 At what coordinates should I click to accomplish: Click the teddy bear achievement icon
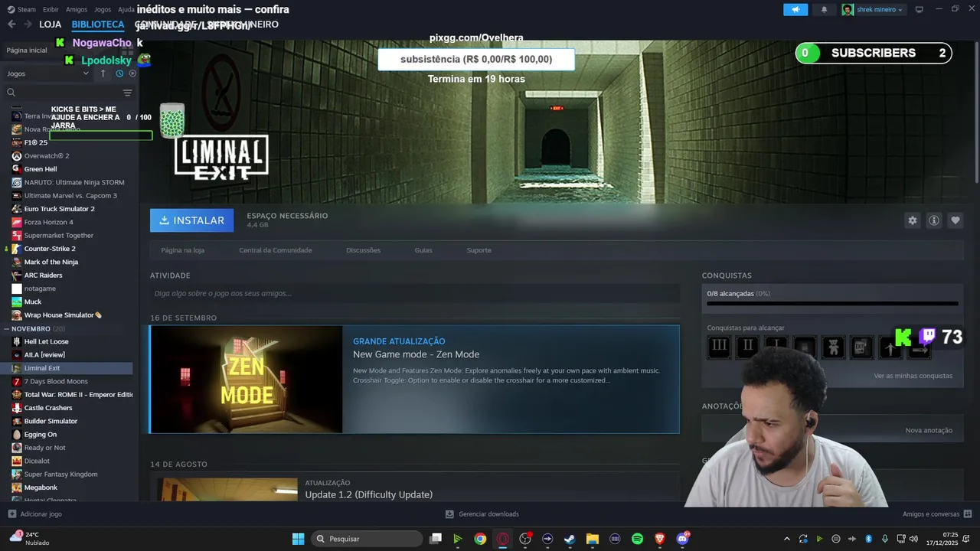click(833, 347)
